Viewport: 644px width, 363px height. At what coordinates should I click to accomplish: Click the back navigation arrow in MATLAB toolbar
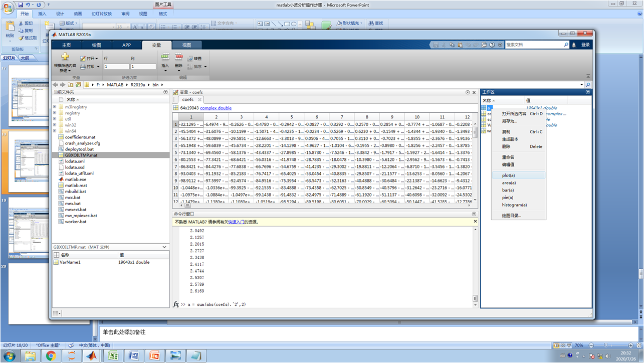click(x=55, y=84)
